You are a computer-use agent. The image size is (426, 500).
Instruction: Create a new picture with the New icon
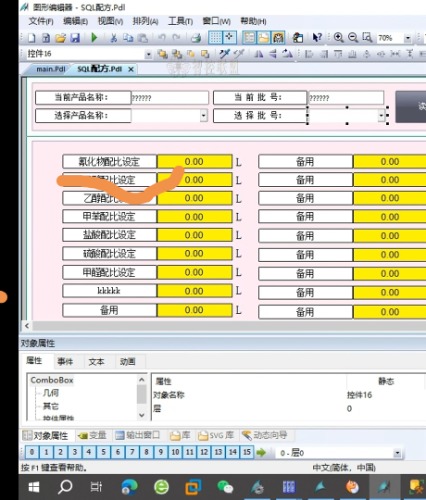pyautogui.click(x=32, y=38)
